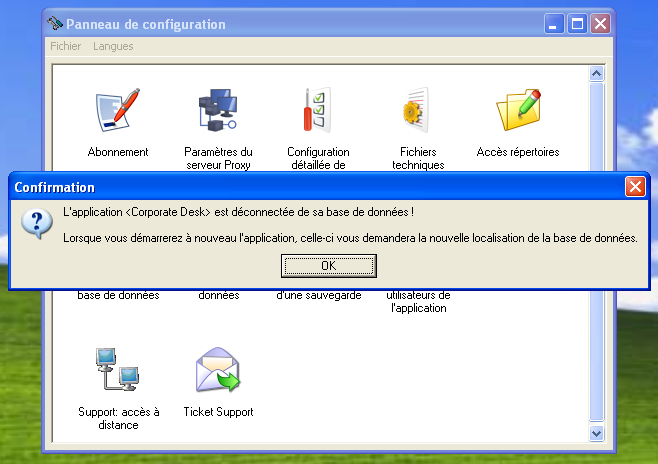Open the Langues menu
The height and width of the screenshot is (464, 658).
pyautogui.click(x=113, y=46)
